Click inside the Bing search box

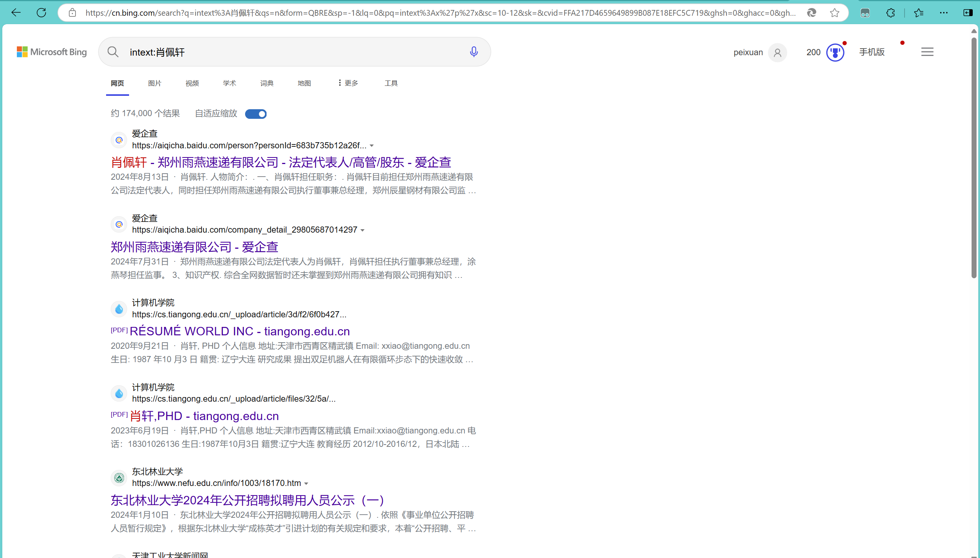[x=295, y=52]
